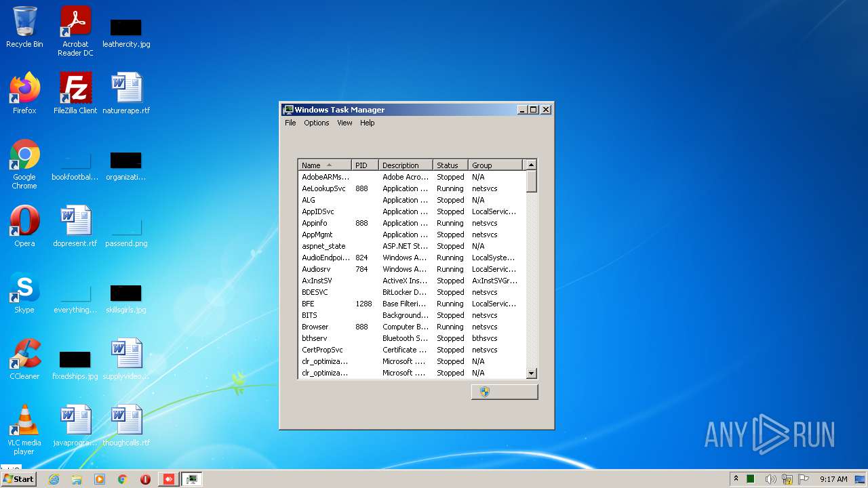
Task: Select the BFE service row
Action: [x=412, y=304]
